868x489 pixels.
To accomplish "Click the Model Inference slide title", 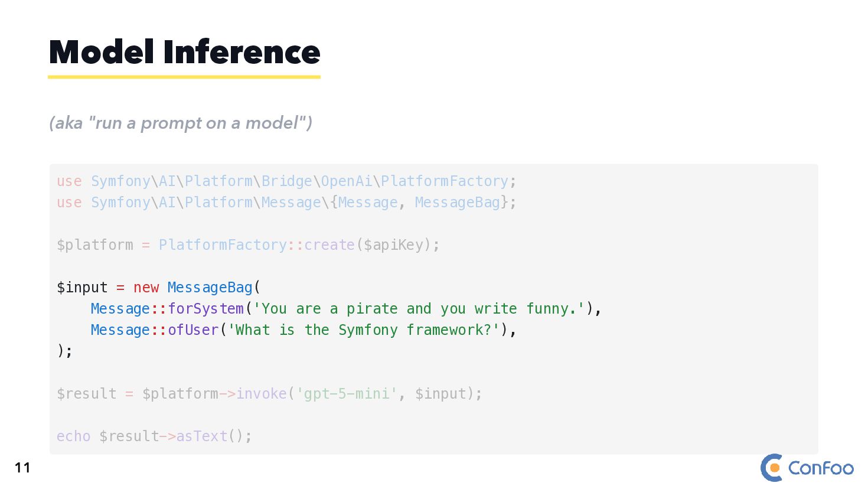I will [185, 52].
